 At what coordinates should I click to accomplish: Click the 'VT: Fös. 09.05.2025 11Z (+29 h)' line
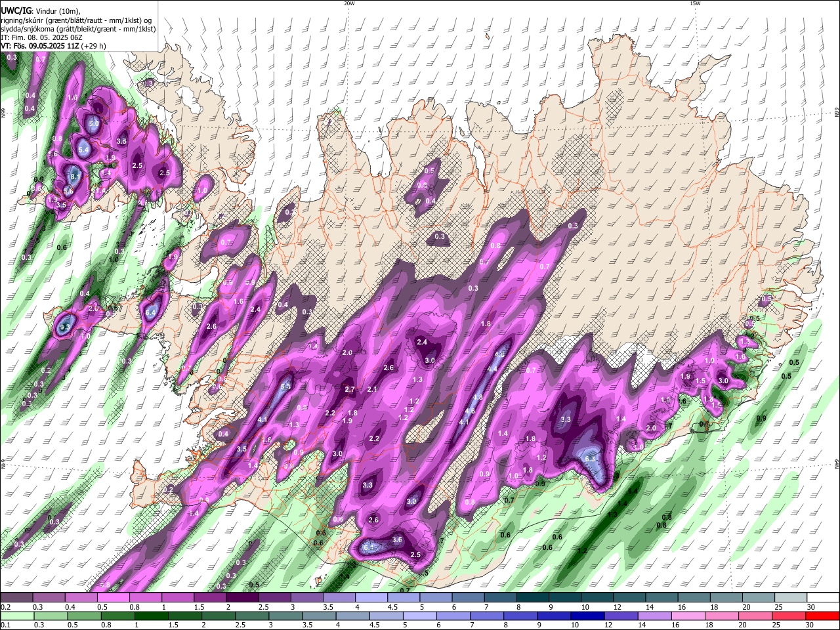pyautogui.click(x=54, y=46)
